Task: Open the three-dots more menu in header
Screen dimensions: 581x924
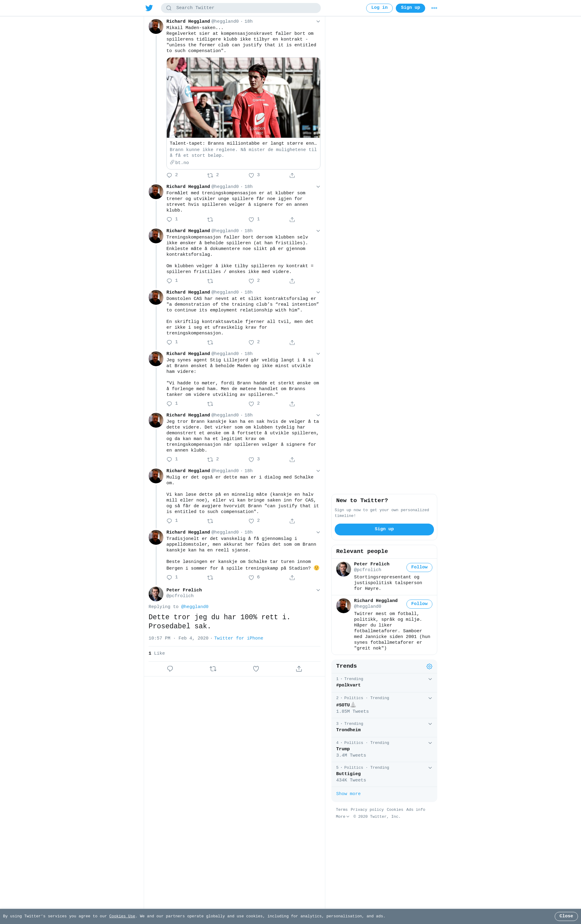Action: pos(434,8)
